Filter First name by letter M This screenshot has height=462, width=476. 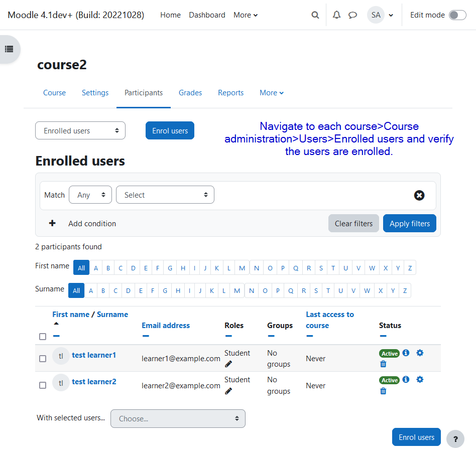point(242,268)
